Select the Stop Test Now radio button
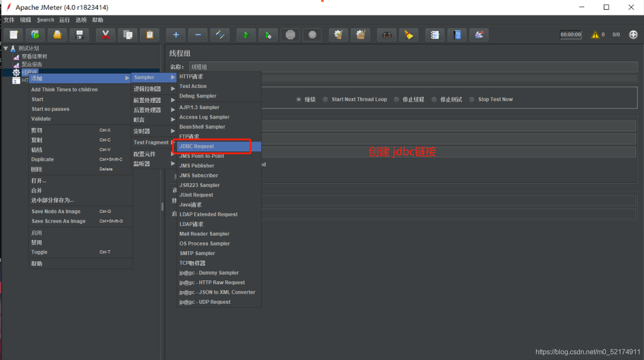Screen dimensions: 644x360 pyautogui.click(x=472, y=99)
